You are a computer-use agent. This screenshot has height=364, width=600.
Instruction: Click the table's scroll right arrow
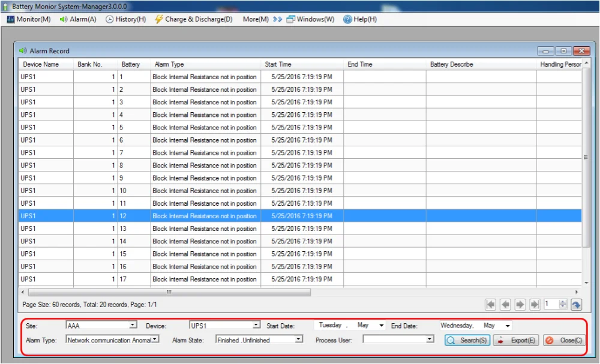[x=577, y=292]
